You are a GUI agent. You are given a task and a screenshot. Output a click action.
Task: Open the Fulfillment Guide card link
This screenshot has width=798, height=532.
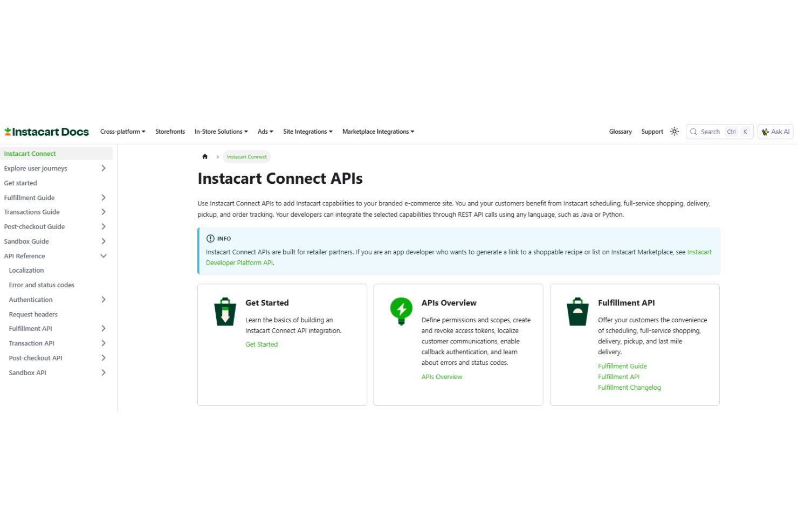coord(622,366)
